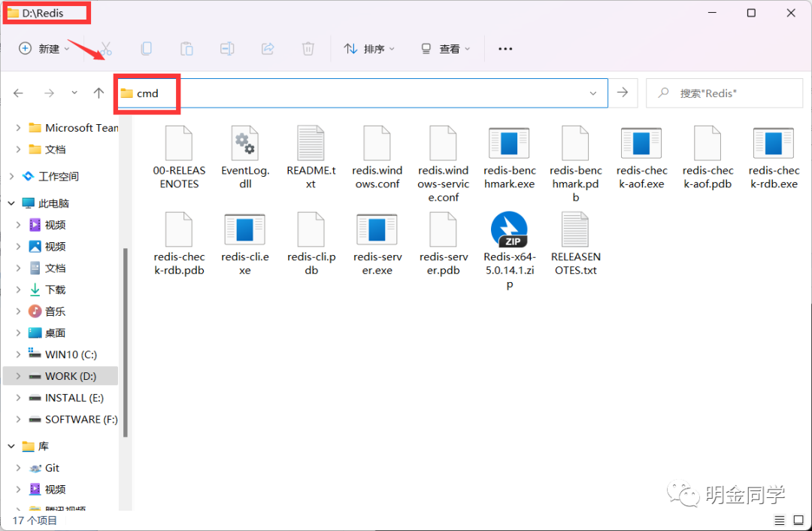Switch to large thumbnails view in status bar
This screenshot has width=812, height=531.
(x=798, y=520)
